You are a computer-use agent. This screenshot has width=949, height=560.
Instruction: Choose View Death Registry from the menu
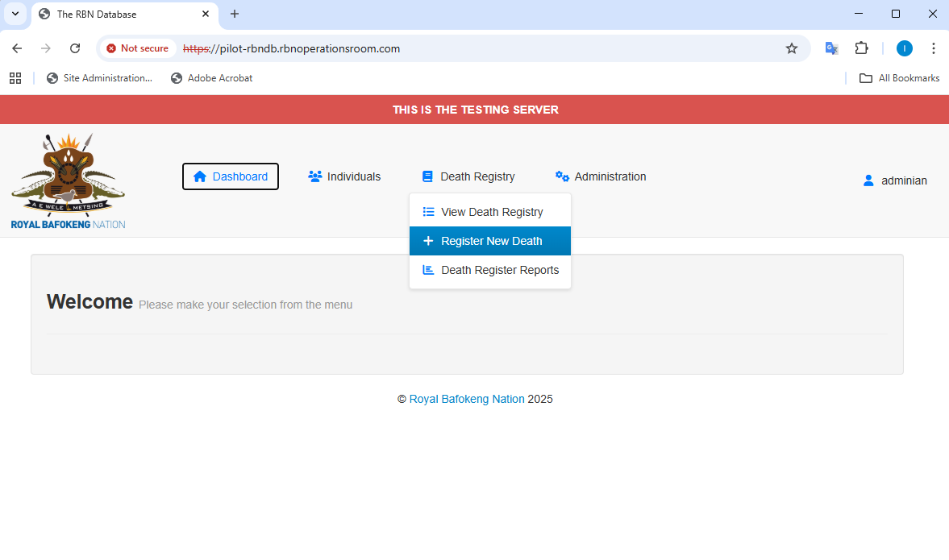492,211
